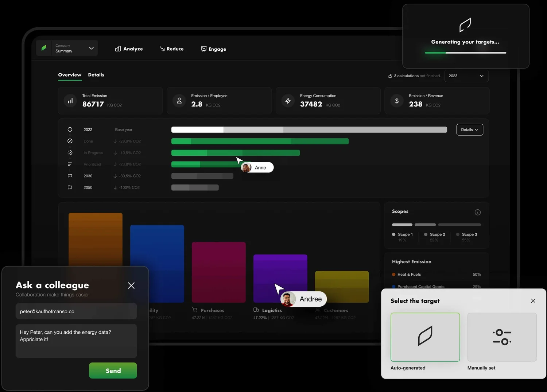Click the lightning icon on Energy Consumption card
Screen dimensions: 547x392
pyautogui.click(x=288, y=101)
